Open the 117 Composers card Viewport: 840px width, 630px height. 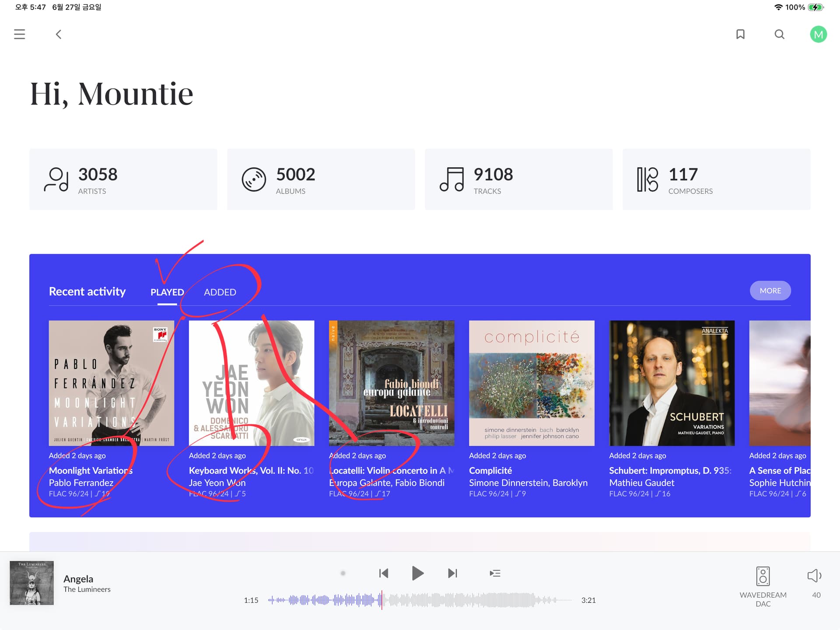(716, 179)
